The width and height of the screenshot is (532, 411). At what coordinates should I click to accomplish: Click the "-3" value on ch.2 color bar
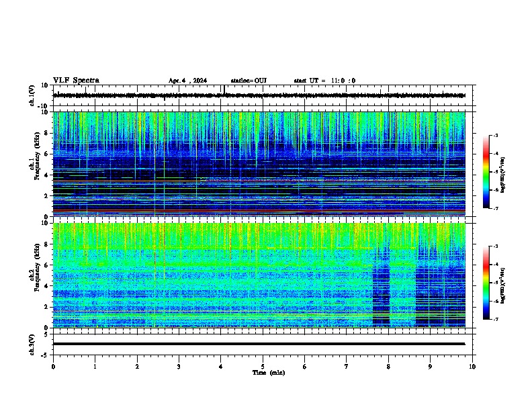(495, 246)
